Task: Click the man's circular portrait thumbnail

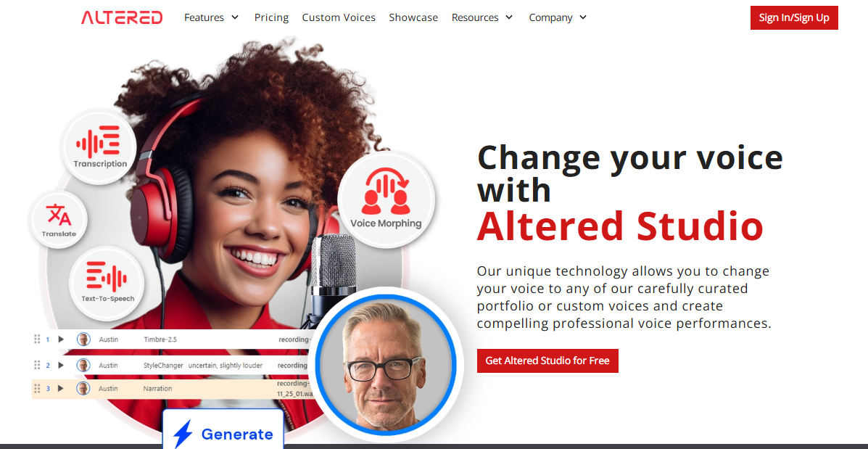Action: tap(387, 363)
